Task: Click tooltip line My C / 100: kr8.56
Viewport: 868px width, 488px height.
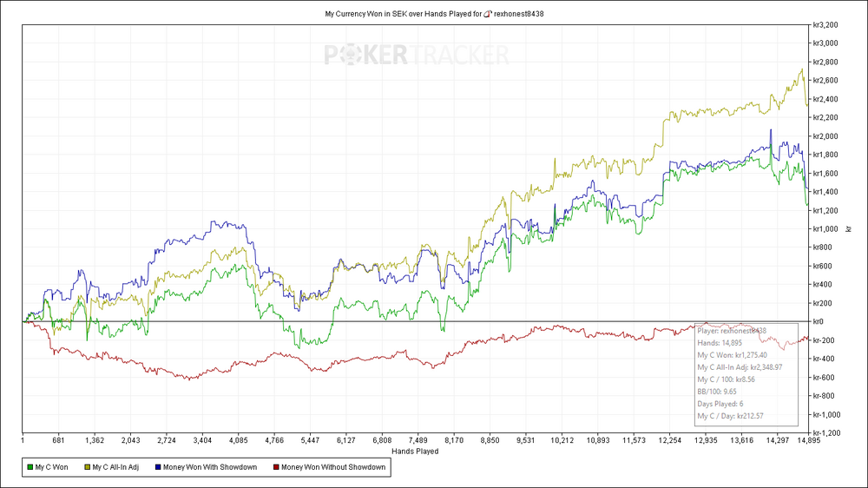Action: pyautogui.click(x=726, y=380)
